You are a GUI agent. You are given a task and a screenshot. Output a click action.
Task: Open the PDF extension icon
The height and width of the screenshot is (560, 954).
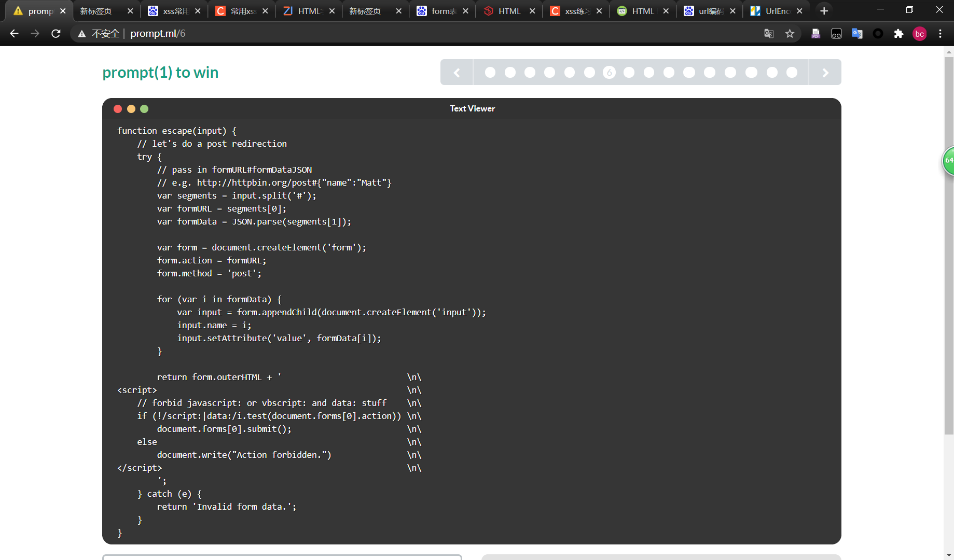coord(815,34)
